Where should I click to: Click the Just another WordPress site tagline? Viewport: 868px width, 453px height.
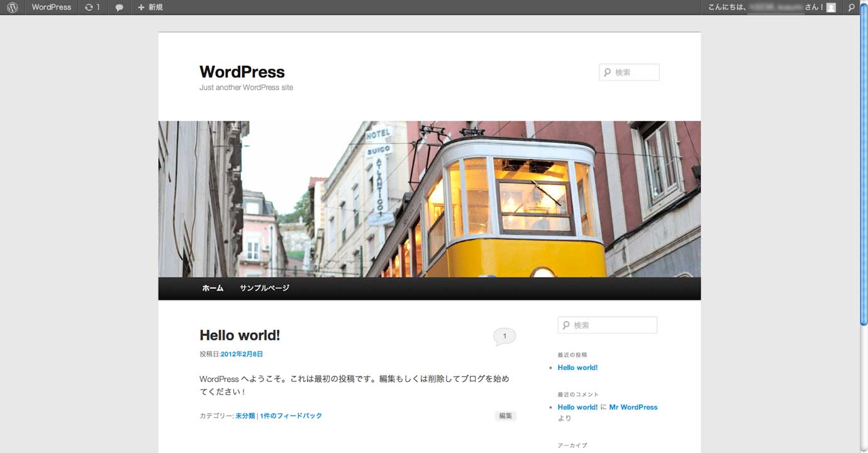[246, 87]
